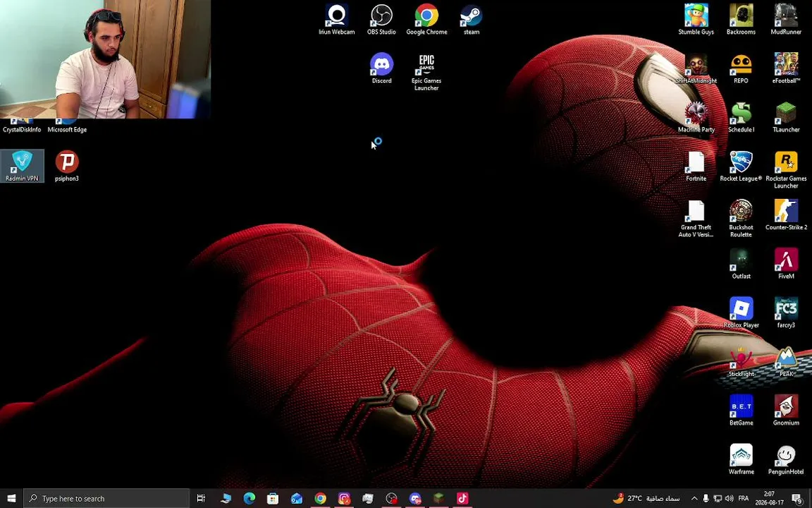Select the Stumble Guys desktop icon

pos(696,20)
